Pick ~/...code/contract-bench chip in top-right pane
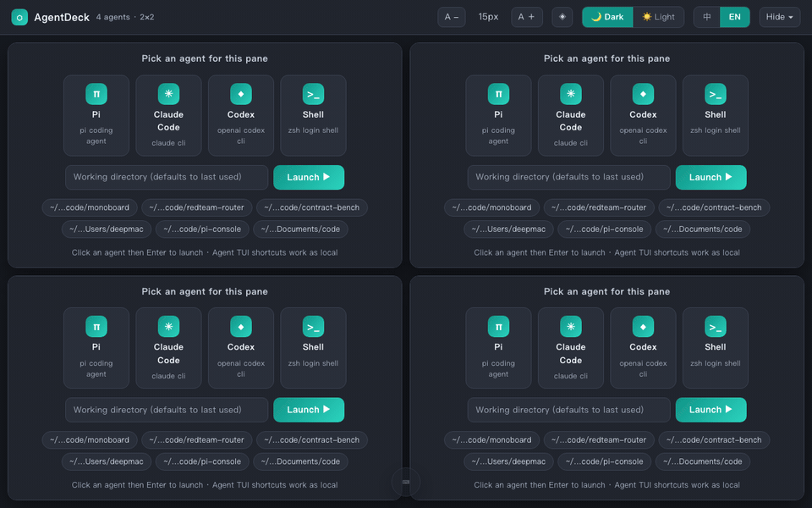 (714, 207)
